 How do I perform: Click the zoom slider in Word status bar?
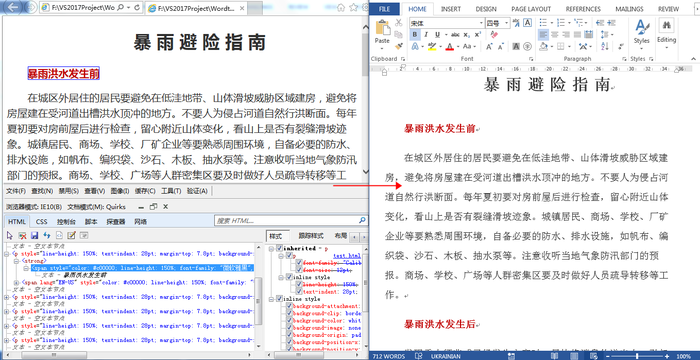[637, 356]
